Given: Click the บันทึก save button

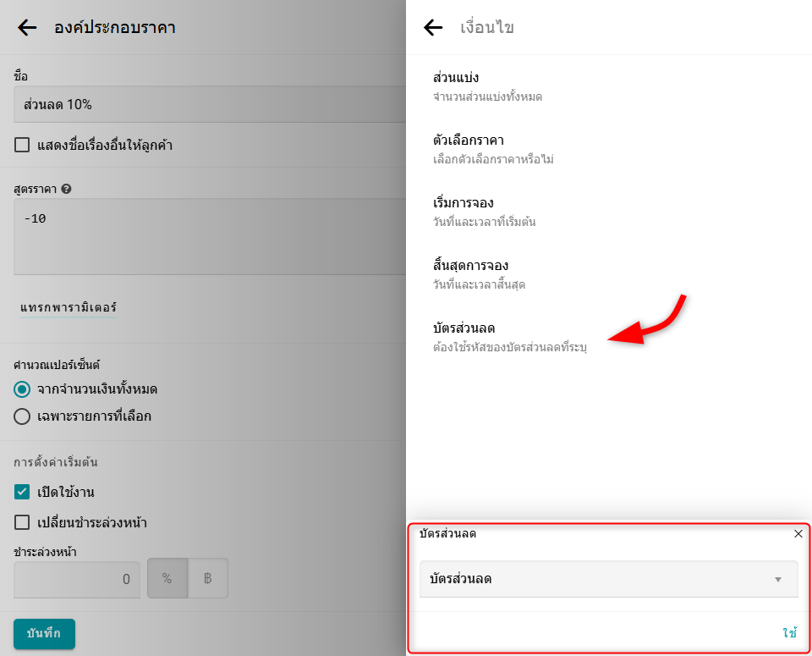Looking at the screenshot, I should (x=44, y=634).
